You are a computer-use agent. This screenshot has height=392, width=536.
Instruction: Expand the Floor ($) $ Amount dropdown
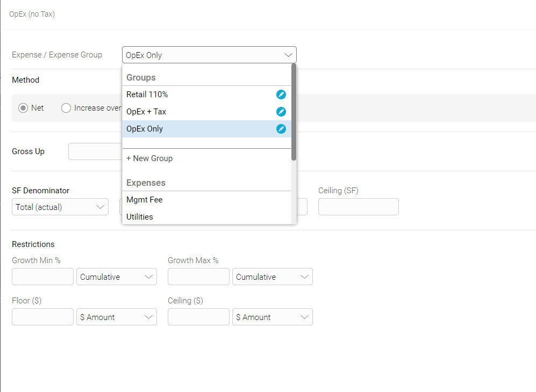[117, 317]
